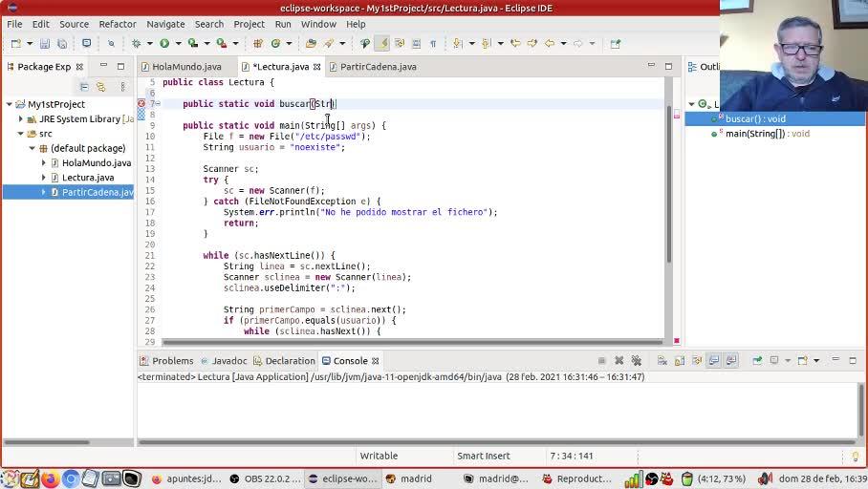868x489 pixels.
Task: Click the Clear Console icon
Action: click(662, 361)
